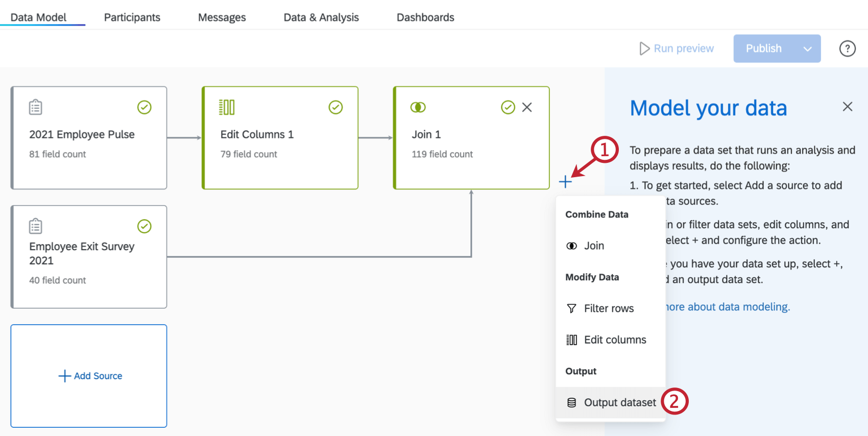Click the Employee Exit Survey checkmark status
Image resolution: width=868 pixels, height=436 pixels.
pyautogui.click(x=144, y=226)
